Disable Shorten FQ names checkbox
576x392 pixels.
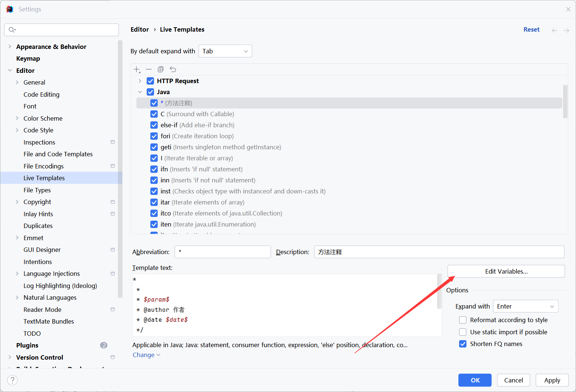tap(463, 344)
